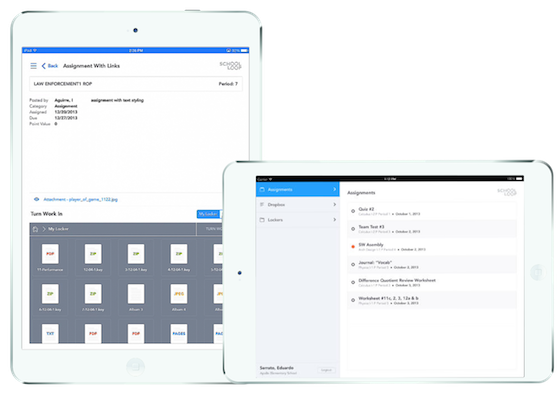560x400 pixels.
Task: Select the TXT file icon in locker
Action: pyautogui.click(x=50, y=333)
